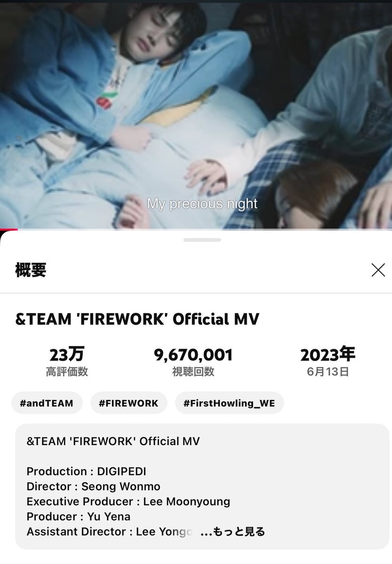Tap the #andTEAM hashtag chip
Screen dimensions: 392x564
[47, 403]
